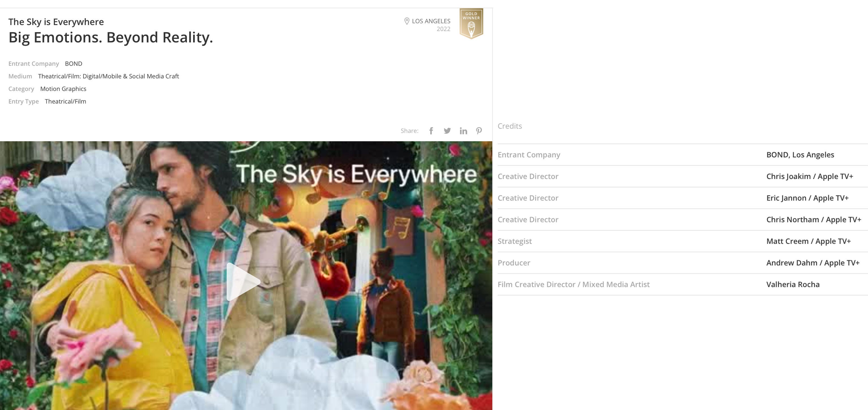
Task: Click the Share: label
Action: coord(409,131)
